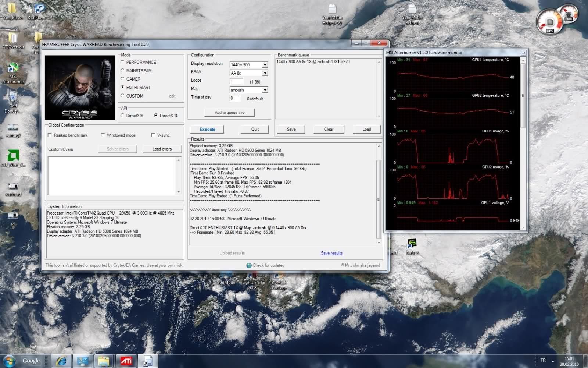The width and height of the screenshot is (588, 368).
Task: Click the globe icon beside Check for updates
Action: click(x=249, y=265)
